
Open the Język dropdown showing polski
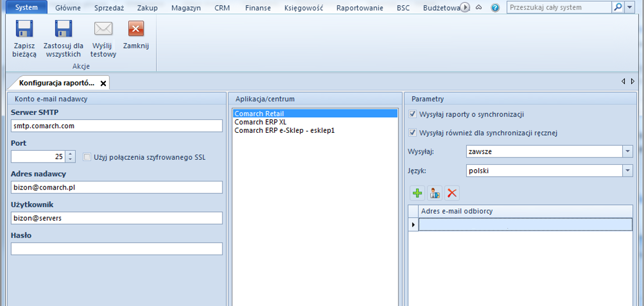click(627, 170)
